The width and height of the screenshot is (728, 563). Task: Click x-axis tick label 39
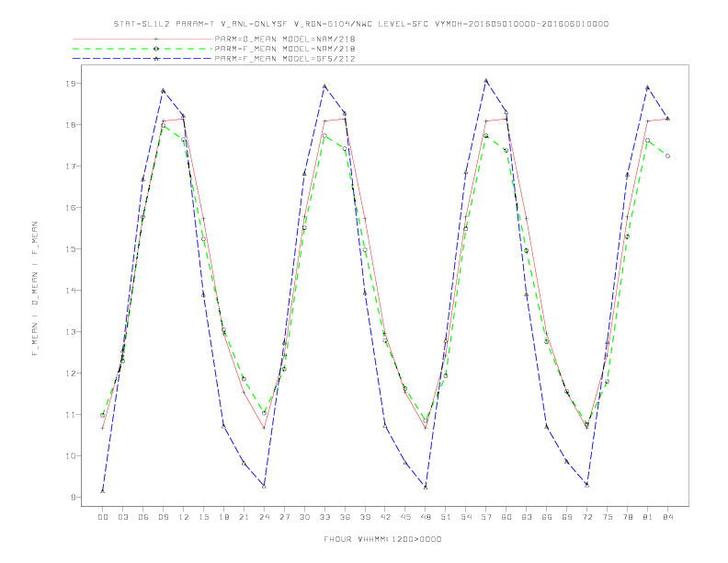pyautogui.click(x=365, y=517)
